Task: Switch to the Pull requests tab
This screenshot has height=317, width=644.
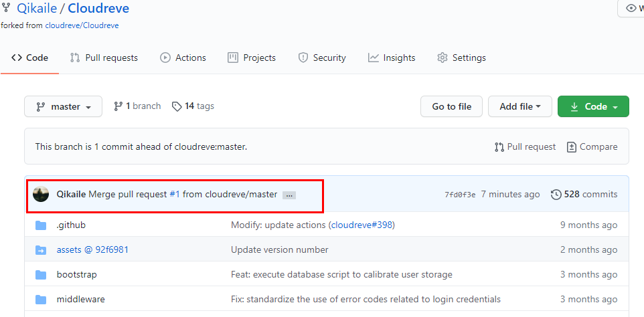Action: pyautogui.click(x=104, y=58)
